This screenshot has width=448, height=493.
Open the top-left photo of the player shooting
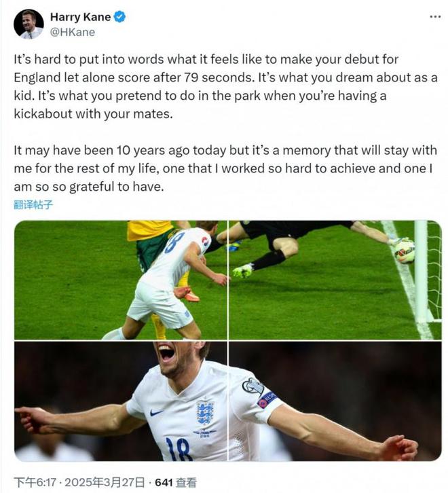point(120,279)
